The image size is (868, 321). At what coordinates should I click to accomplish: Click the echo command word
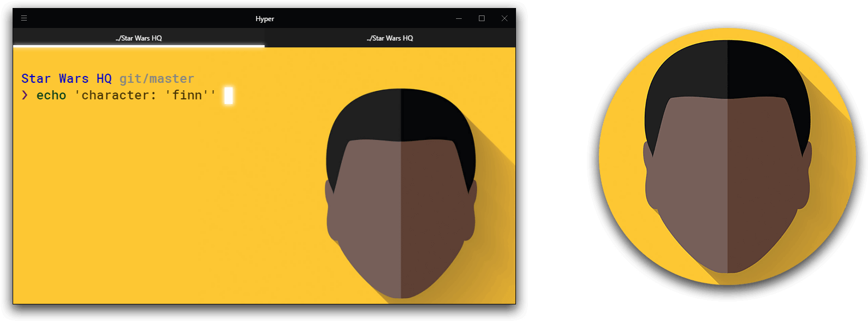[x=51, y=95]
